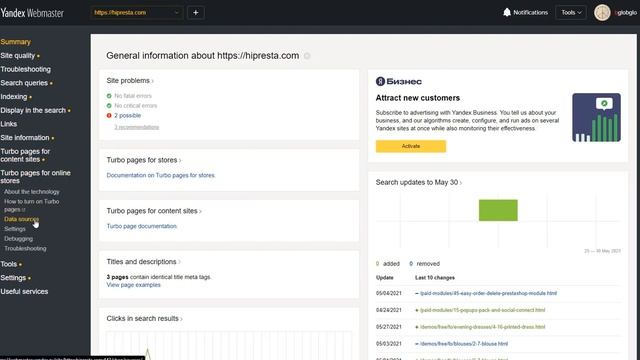Image resolution: width=640 pixels, height=360 pixels.
Task: Open Turbo page documentation link
Action: click(x=142, y=226)
